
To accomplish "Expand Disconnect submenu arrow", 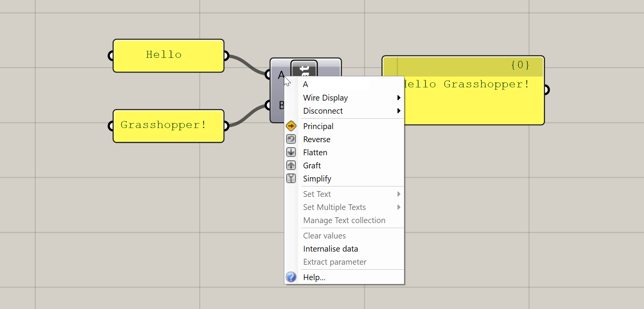I will coord(399,111).
